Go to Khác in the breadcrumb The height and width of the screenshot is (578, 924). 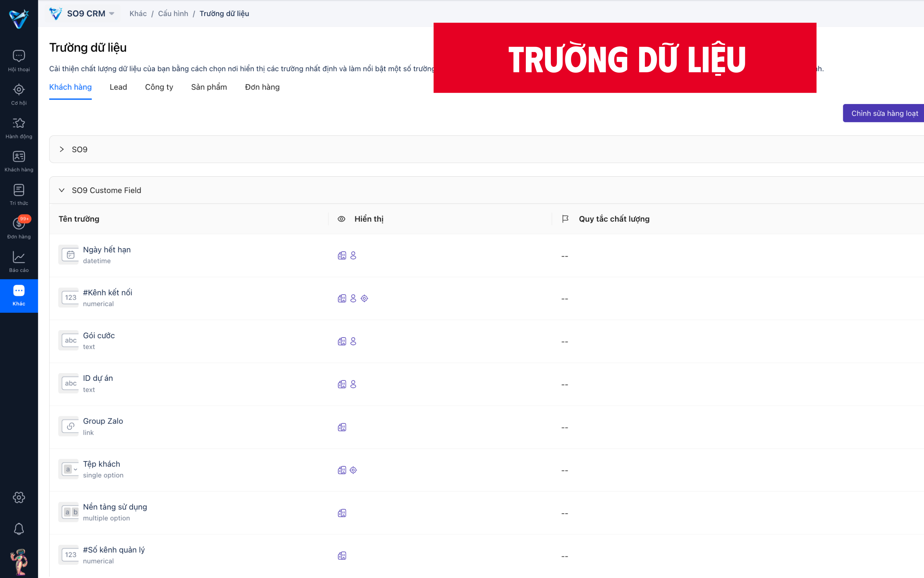pos(138,14)
